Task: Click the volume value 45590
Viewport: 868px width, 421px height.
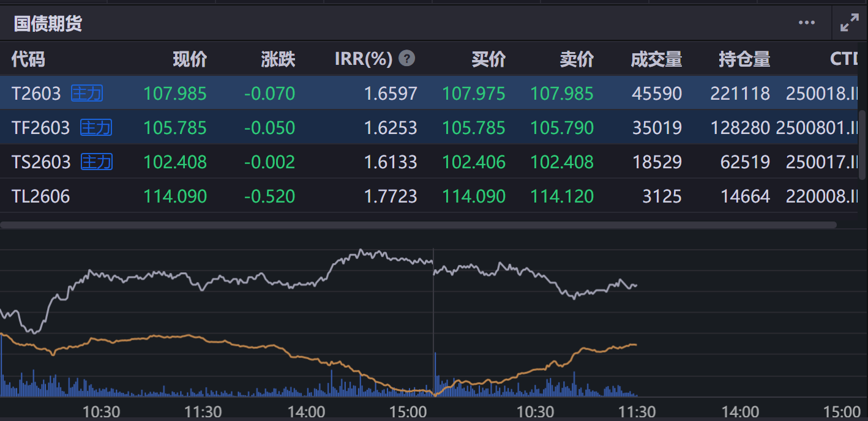Action: (656, 94)
